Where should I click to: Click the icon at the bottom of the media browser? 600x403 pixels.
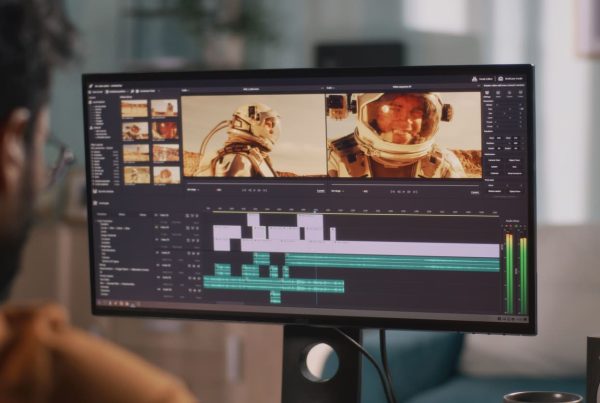click(x=95, y=191)
